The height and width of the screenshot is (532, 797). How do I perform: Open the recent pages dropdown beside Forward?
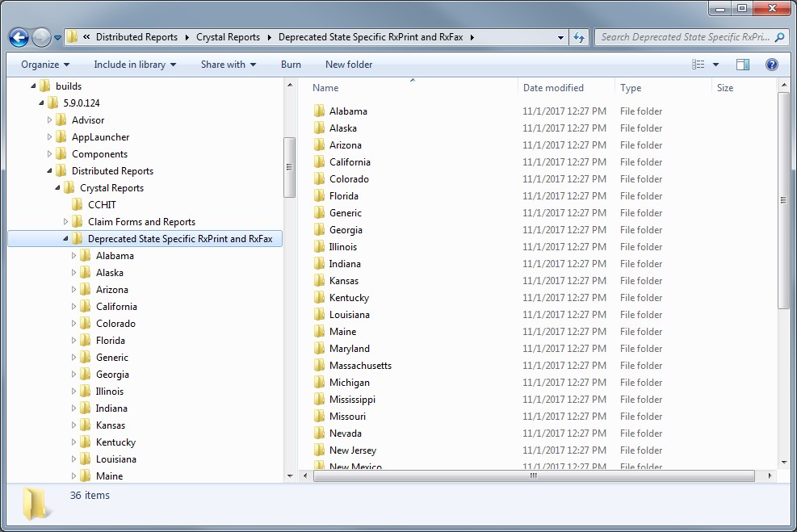click(57, 36)
